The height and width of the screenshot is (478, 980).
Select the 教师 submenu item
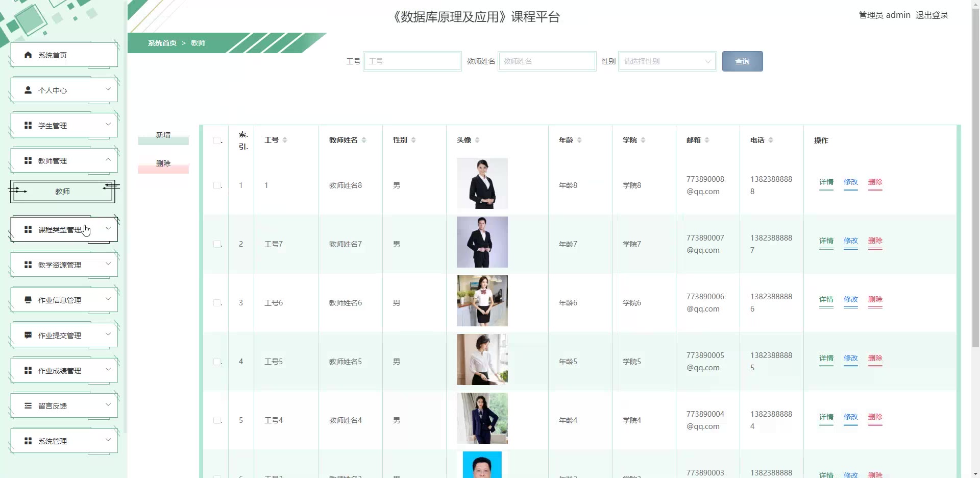pyautogui.click(x=63, y=192)
